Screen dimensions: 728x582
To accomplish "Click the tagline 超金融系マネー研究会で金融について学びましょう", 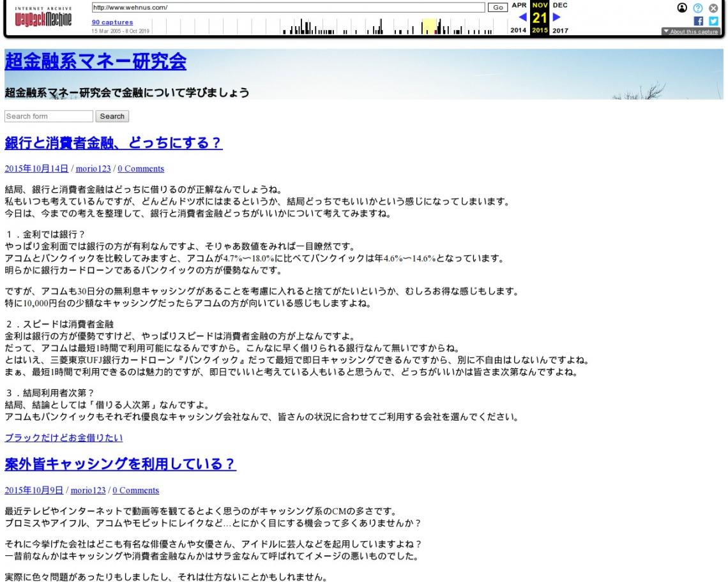I will [x=127, y=93].
